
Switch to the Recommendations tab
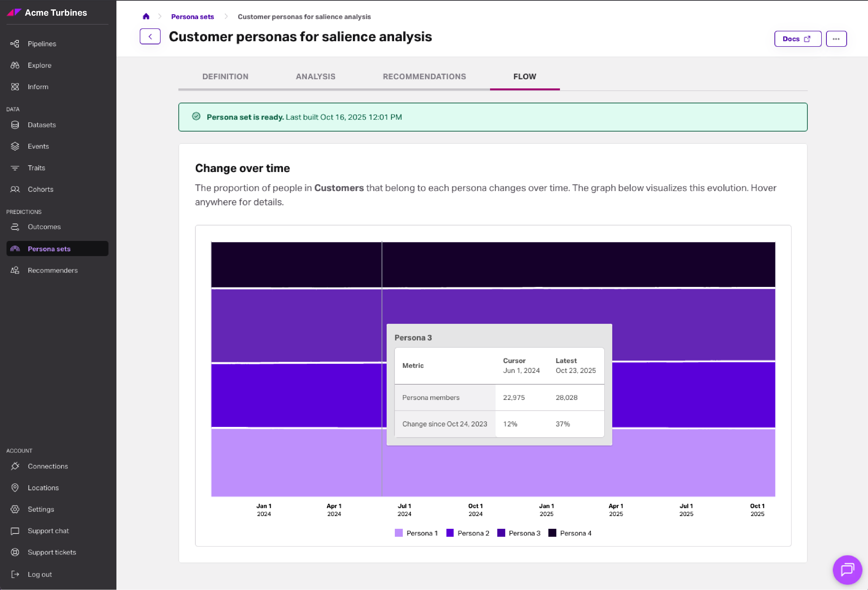click(x=424, y=77)
